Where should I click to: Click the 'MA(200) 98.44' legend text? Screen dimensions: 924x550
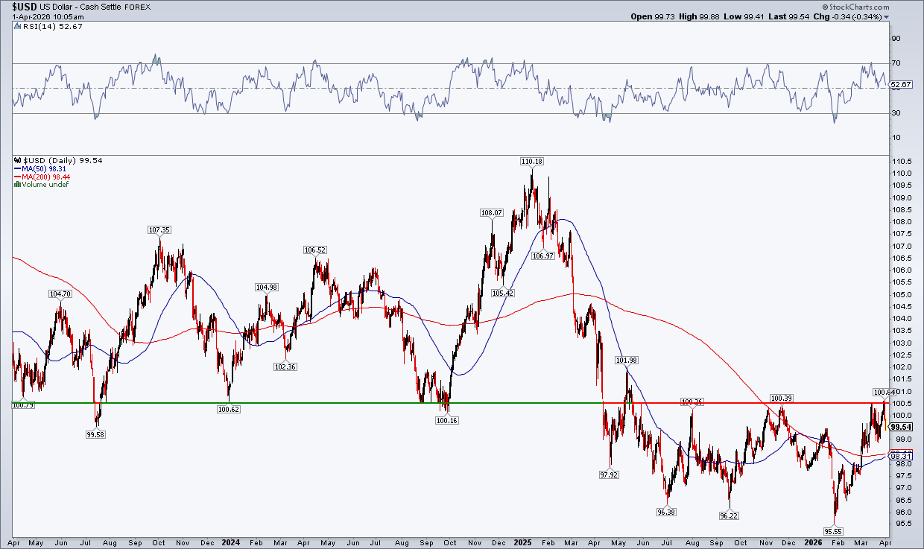point(46,177)
